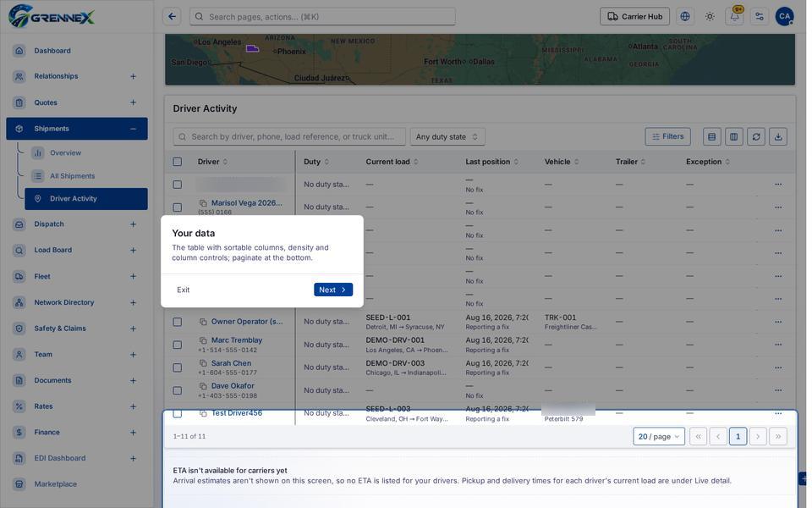812x508 pixels.
Task: Check the Marisol Vega row checkbox
Action: click(x=177, y=207)
